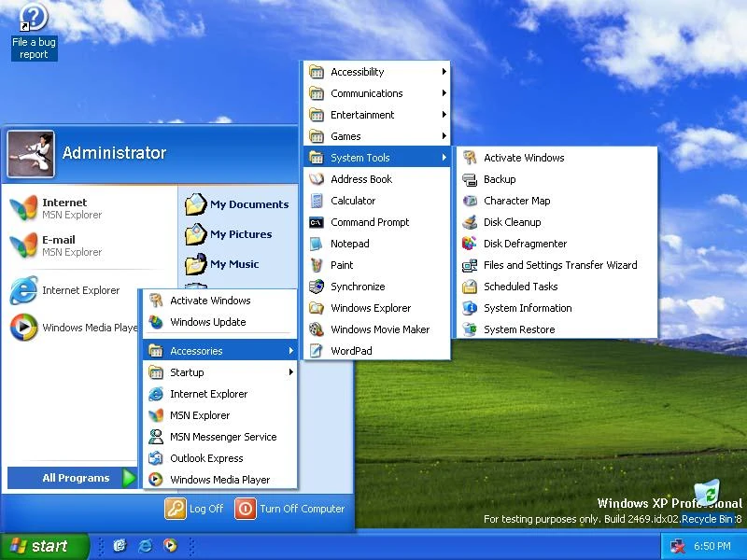Launch MSN Messenger Service
Image resolution: width=747 pixels, height=560 pixels.
[221, 437]
